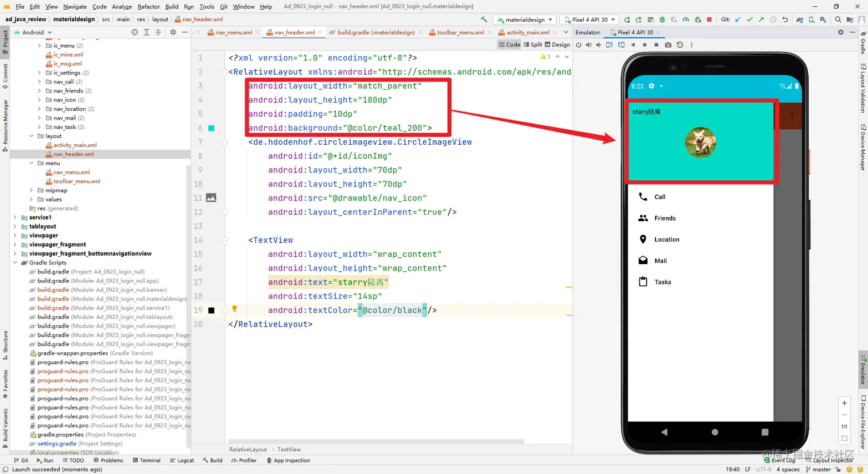Image resolution: width=868 pixels, height=474 pixels.
Task: Toggle the Build Variants tool window
Action: click(x=5, y=428)
